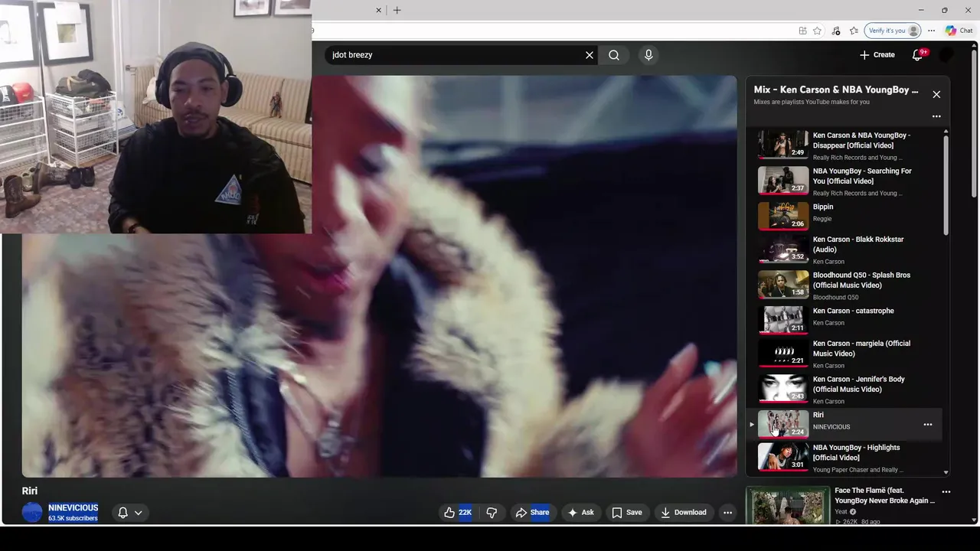980x551 pixels.
Task: Click Mix - Ken Carson & NBA YoungBoy heading
Action: pyautogui.click(x=836, y=90)
